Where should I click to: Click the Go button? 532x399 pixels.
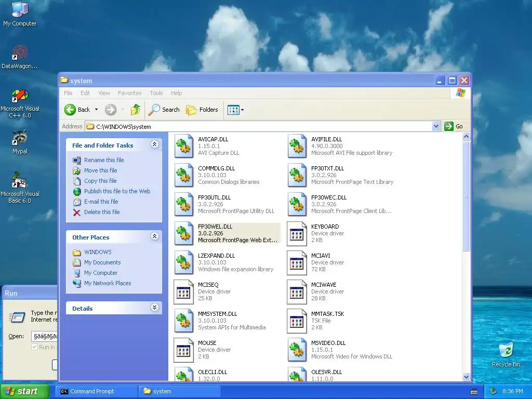pyautogui.click(x=454, y=126)
